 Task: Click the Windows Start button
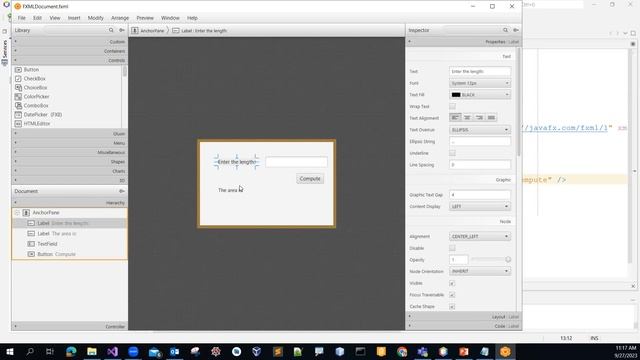click(x=9, y=351)
